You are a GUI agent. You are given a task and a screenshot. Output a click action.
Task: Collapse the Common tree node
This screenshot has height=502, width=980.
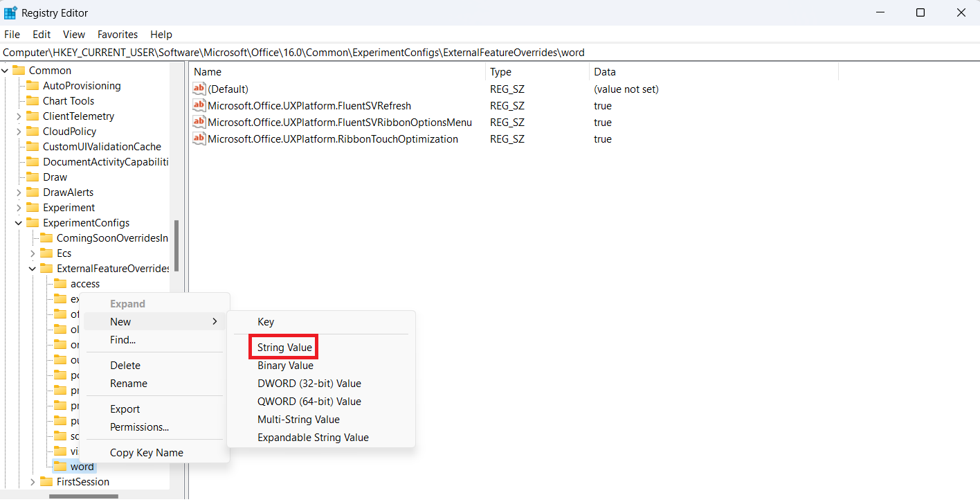pyautogui.click(x=5, y=71)
